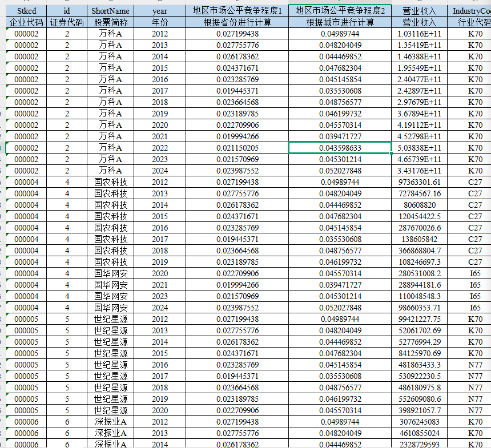The image size is (491, 448).
Task: Select the 证券代码 subheader cell
Action: (67, 22)
